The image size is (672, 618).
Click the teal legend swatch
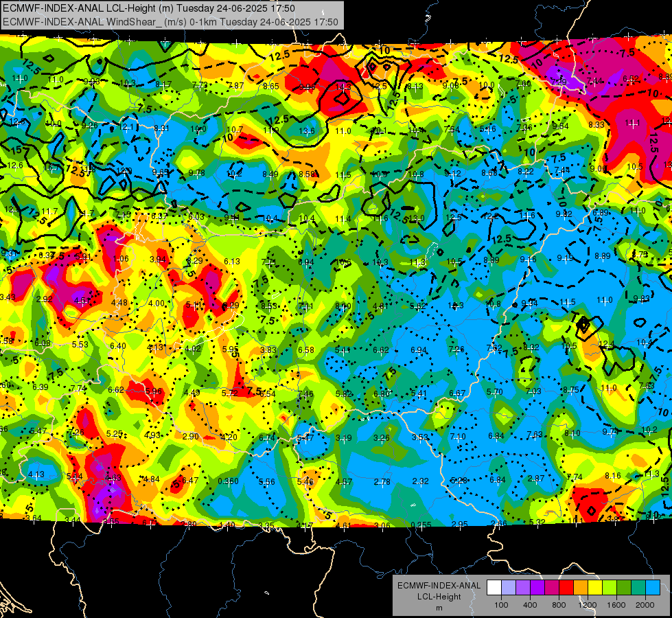tap(638, 588)
